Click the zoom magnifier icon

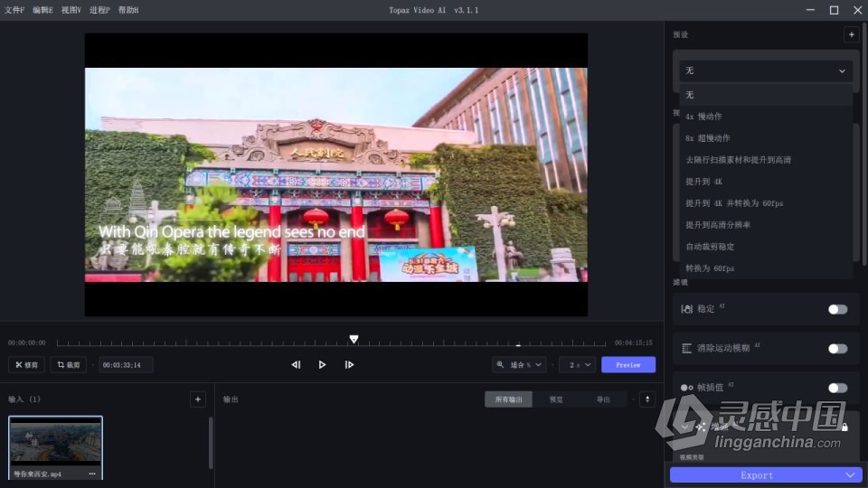click(x=500, y=364)
